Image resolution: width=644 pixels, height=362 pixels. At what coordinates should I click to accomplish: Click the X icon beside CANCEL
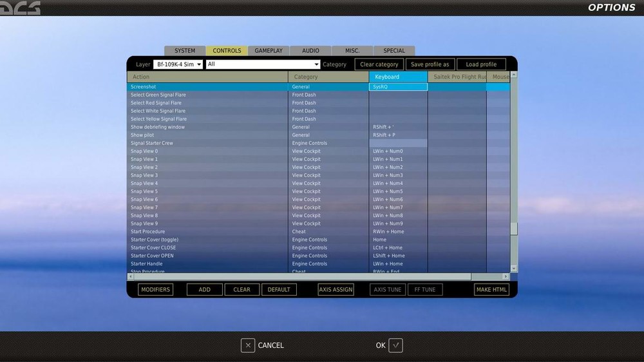(248, 345)
